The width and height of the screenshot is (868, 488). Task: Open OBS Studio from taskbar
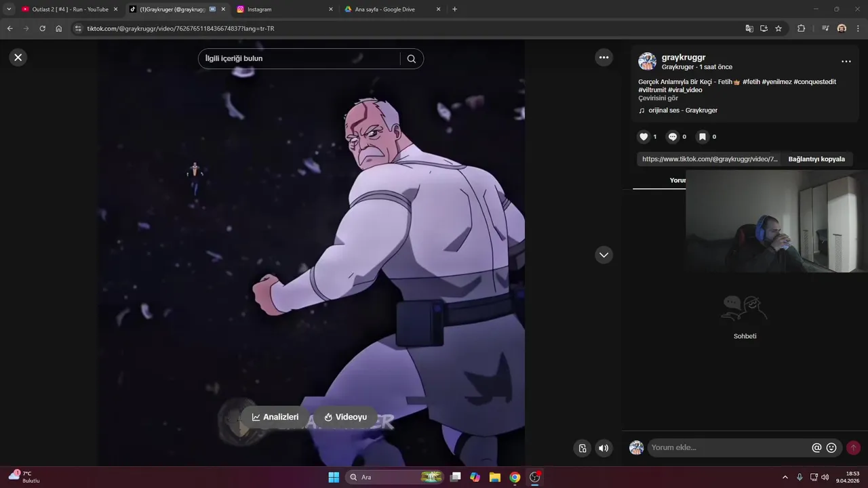tap(535, 477)
